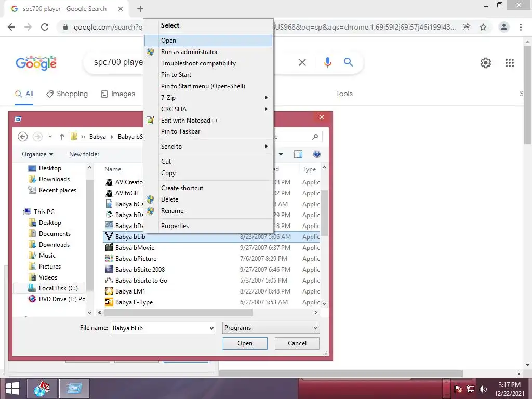
Task: Open Music folder in sidebar
Action: (43, 256)
